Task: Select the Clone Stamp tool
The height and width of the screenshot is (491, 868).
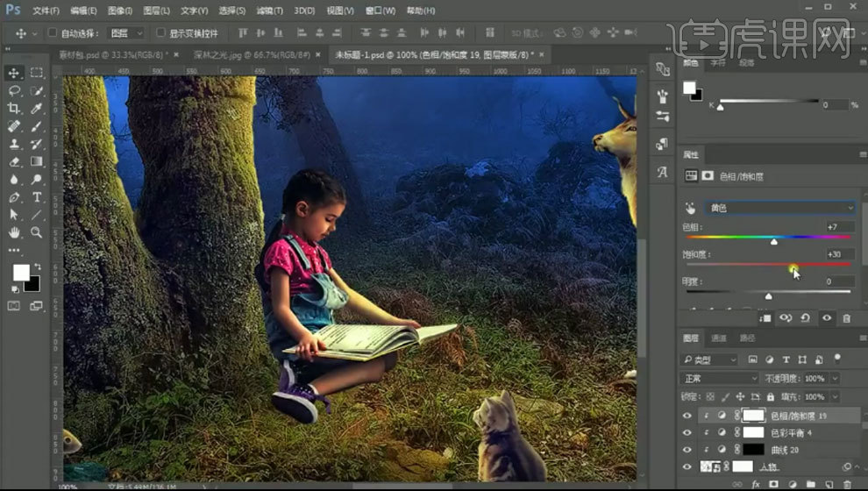Action: 14,144
